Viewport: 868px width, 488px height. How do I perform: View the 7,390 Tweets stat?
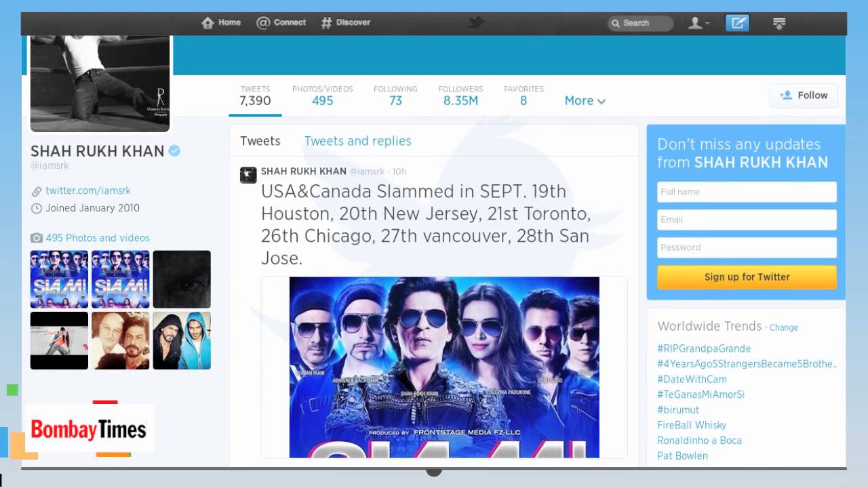tap(255, 96)
